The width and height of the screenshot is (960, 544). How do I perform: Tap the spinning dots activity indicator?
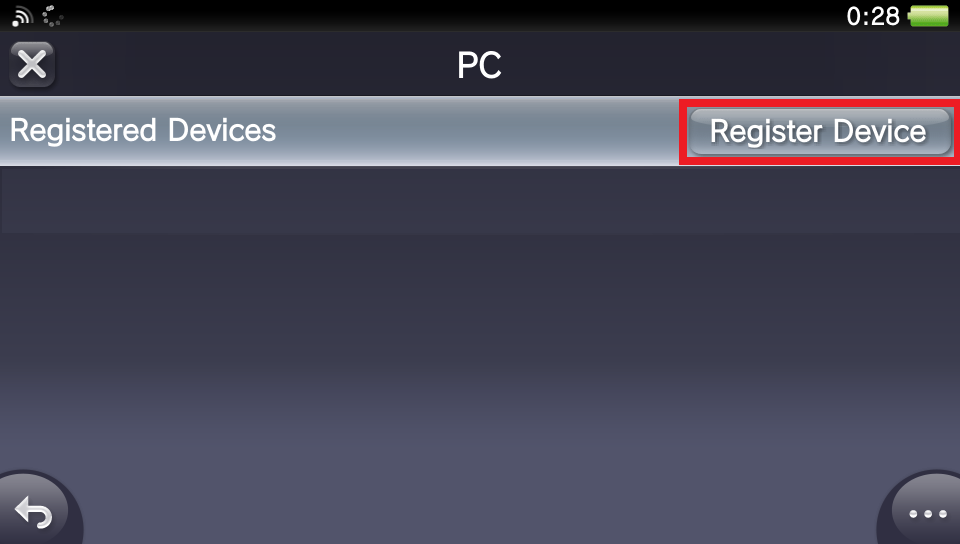coord(53,16)
